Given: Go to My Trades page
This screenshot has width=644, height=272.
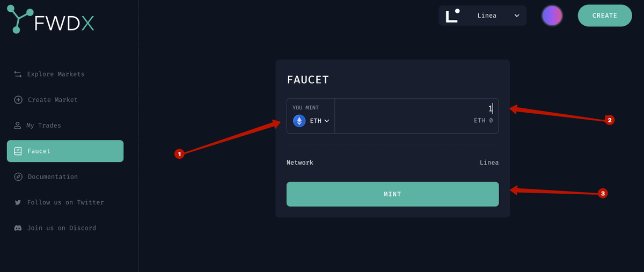Looking at the screenshot, I should coord(44,126).
